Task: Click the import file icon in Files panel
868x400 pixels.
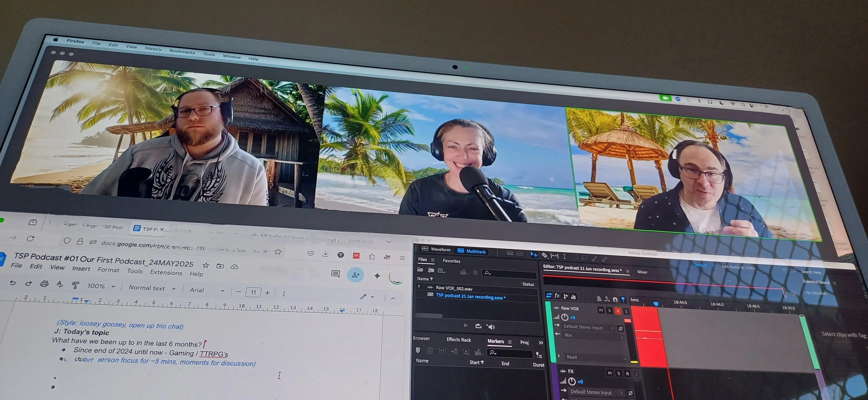Action: [x=431, y=270]
